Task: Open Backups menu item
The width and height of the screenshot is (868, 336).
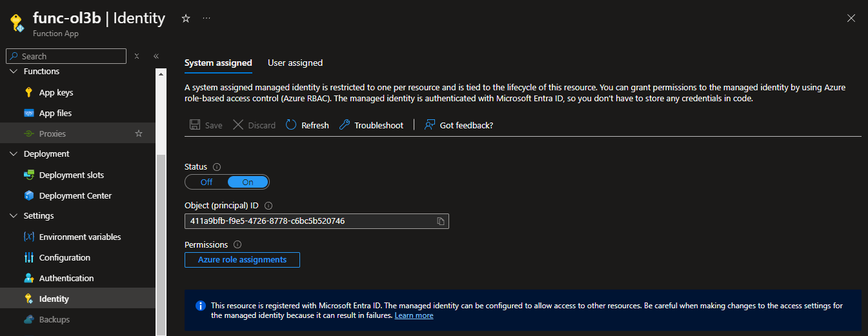Action: pyautogui.click(x=54, y=319)
